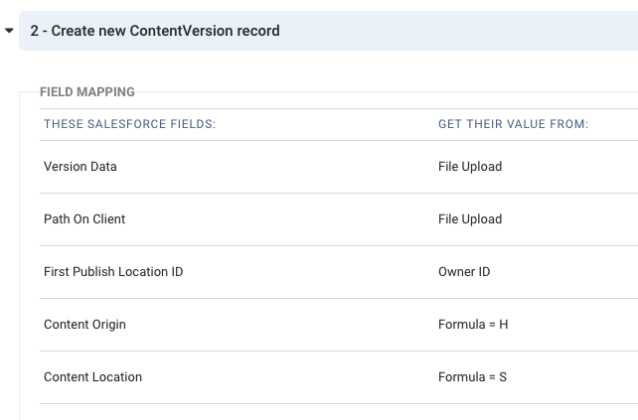The image size is (638, 420).
Task: Click File Upload value for Version Data
Action: coord(470,167)
